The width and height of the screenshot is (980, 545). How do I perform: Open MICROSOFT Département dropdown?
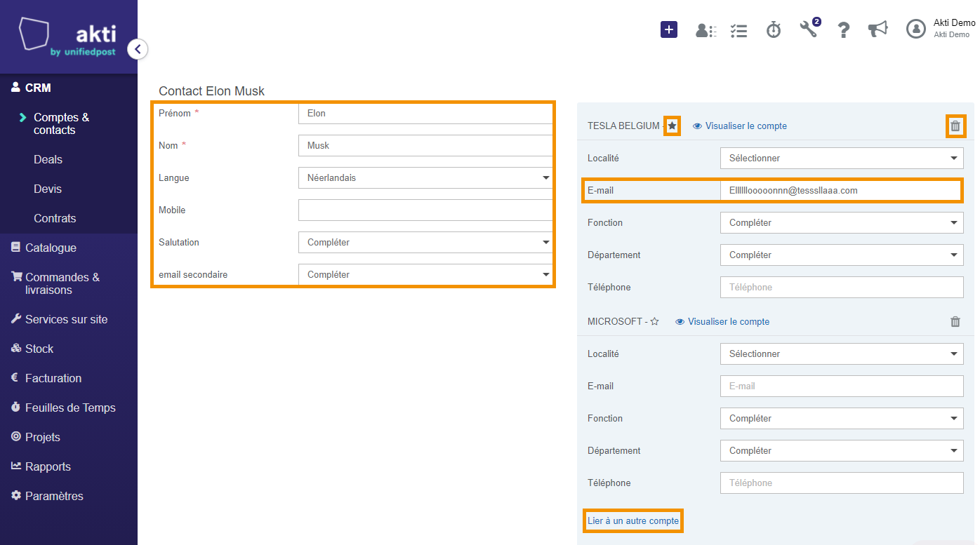click(x=842, y=451)
